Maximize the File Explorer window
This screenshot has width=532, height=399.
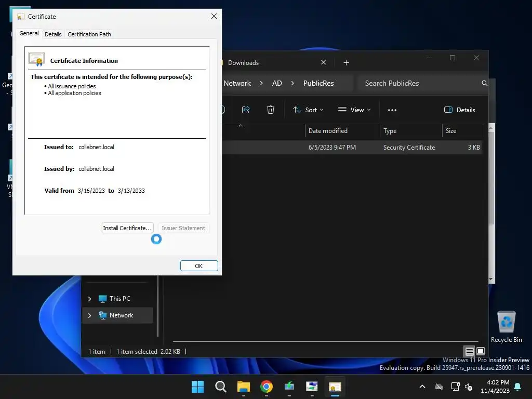tap(453, 58)
